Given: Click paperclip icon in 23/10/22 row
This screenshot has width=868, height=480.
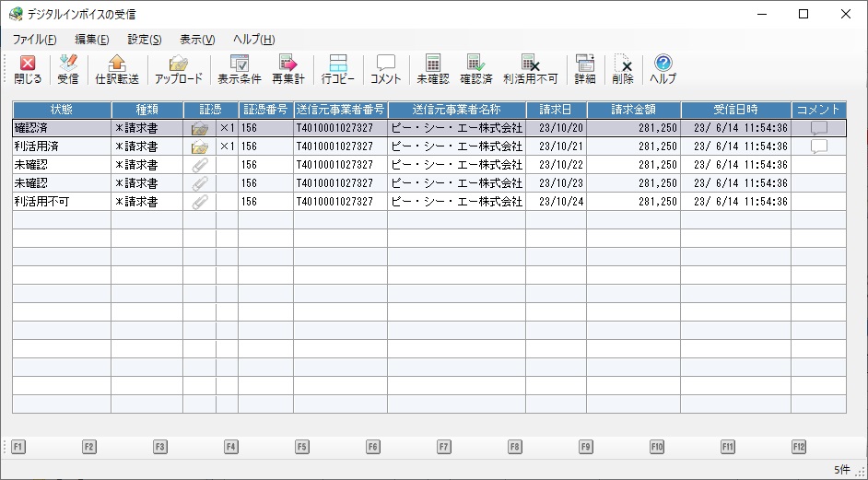Looking at the screenshot, I should click(x=199, y=165).
